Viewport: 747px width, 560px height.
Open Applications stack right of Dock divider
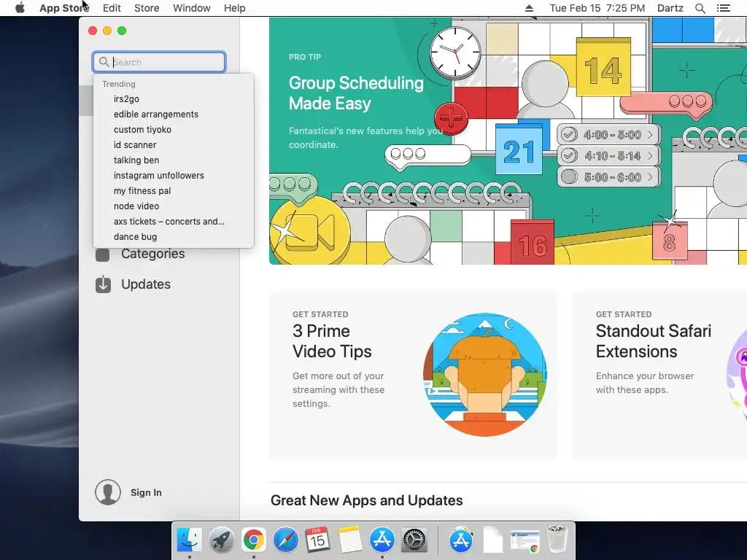[461, 540]
